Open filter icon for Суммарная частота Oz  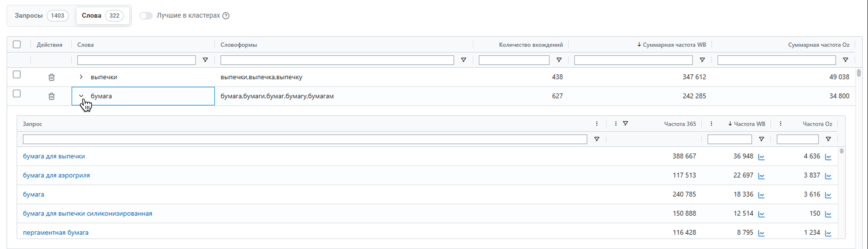845,60
